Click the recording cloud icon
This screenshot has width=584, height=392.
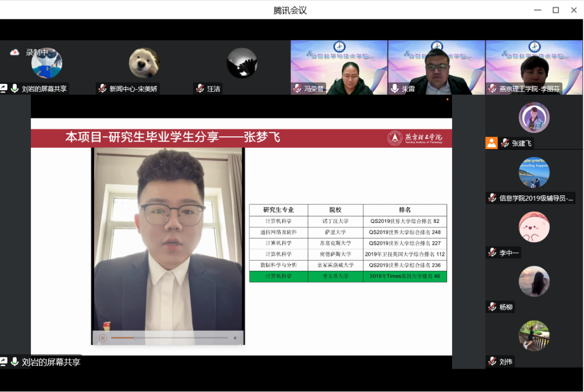[15, 52]
